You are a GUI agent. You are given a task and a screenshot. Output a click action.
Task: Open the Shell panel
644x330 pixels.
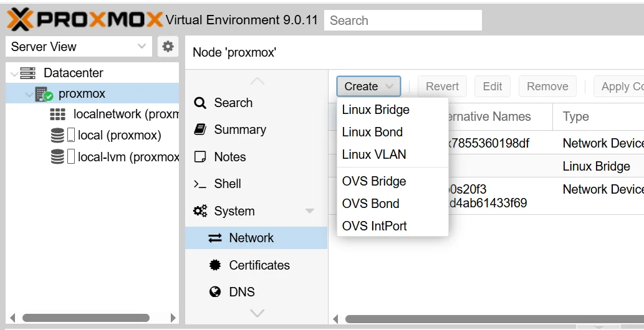(x=256, y=184)
